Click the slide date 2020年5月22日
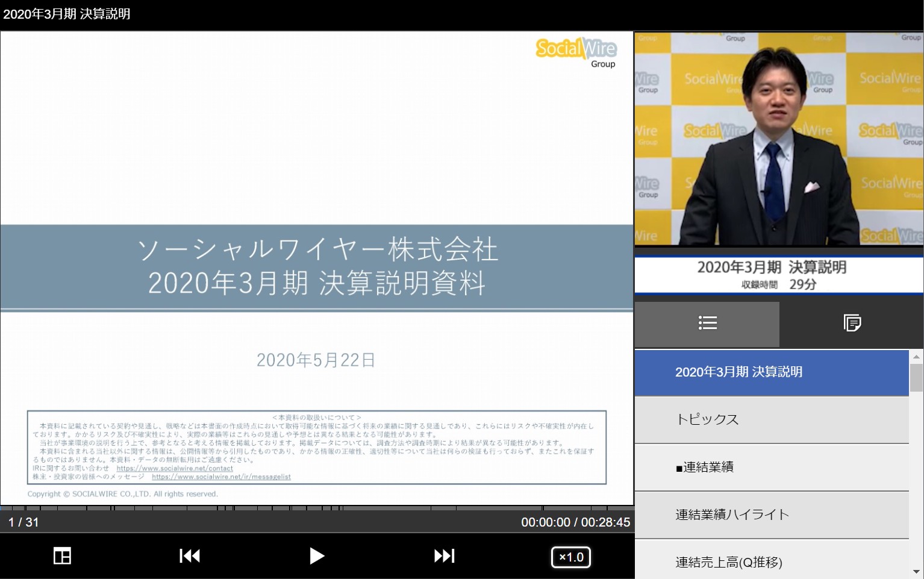The image size is (924, 579). 316,360
